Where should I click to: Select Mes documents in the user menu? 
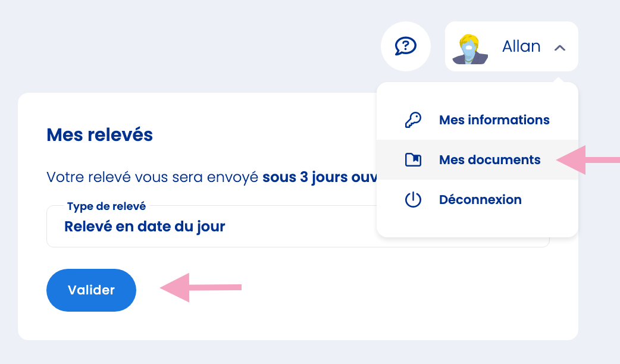(490, 159)
